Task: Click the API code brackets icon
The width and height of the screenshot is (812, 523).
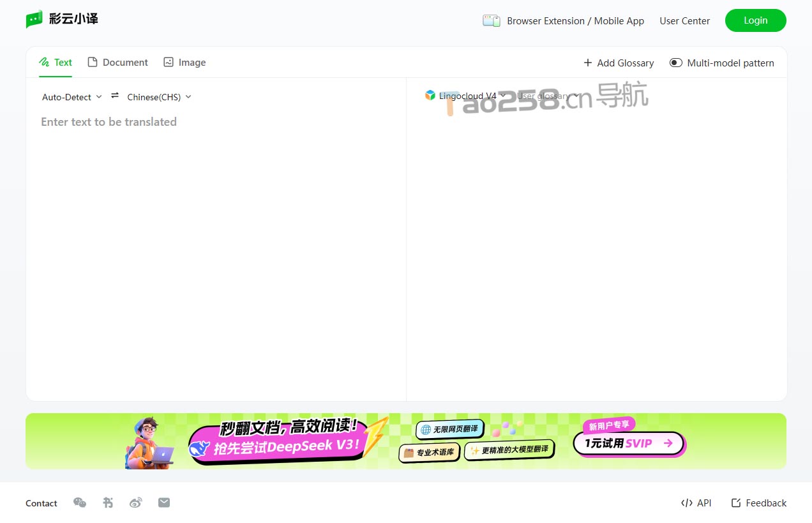Action: coord(687,503)
